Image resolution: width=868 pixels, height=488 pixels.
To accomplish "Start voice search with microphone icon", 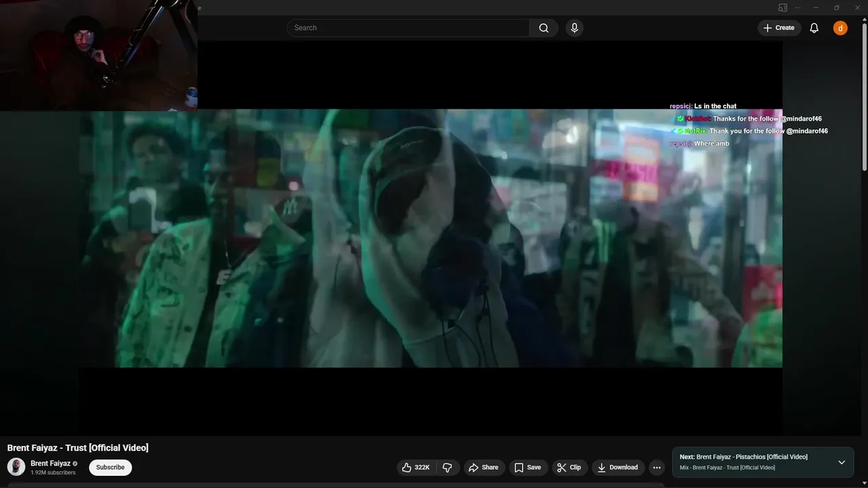I will click(x=574, y=28).
